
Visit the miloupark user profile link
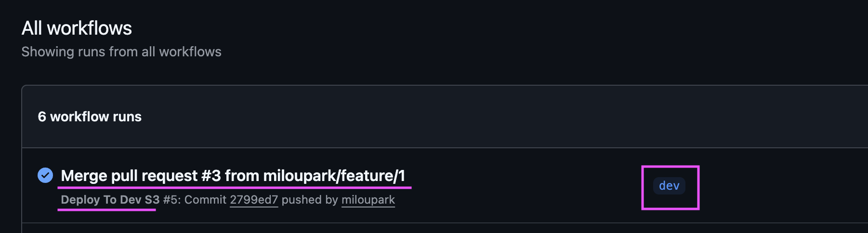368,200
